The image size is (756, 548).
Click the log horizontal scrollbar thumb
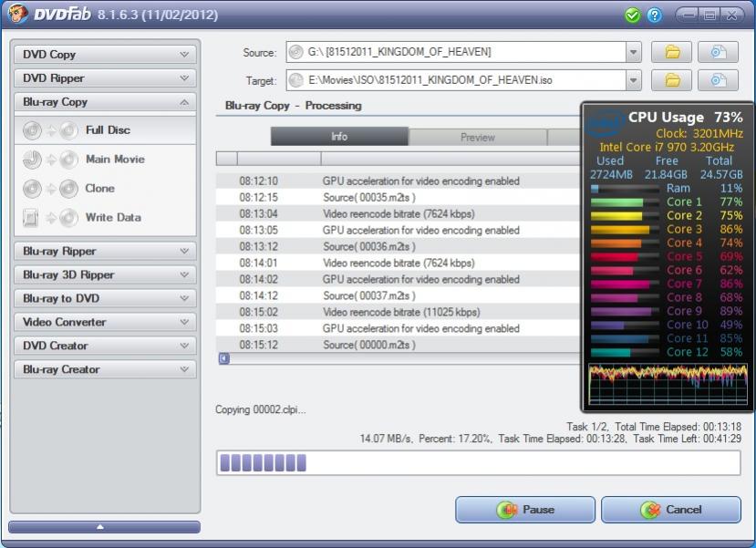pos(224,358)
